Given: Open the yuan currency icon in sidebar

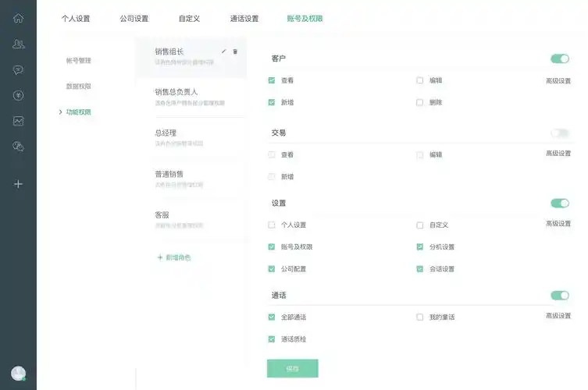Looking at the screenshot, I should [x=18, y=95].
